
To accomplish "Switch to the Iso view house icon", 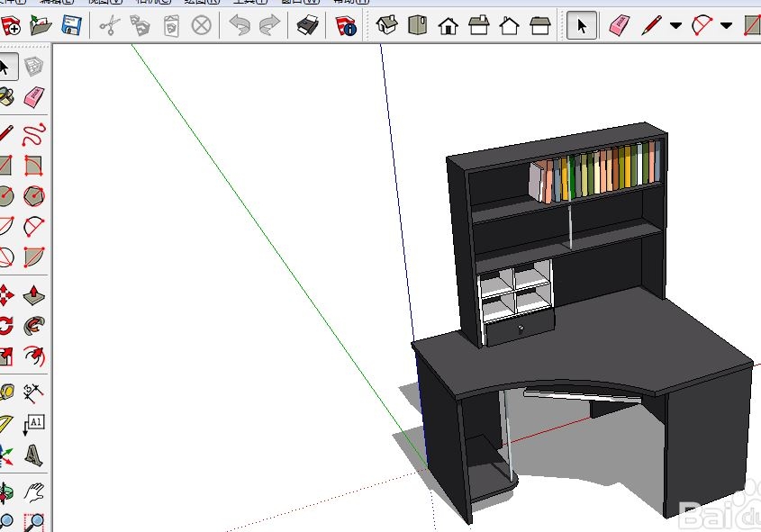I will point(387,24).
